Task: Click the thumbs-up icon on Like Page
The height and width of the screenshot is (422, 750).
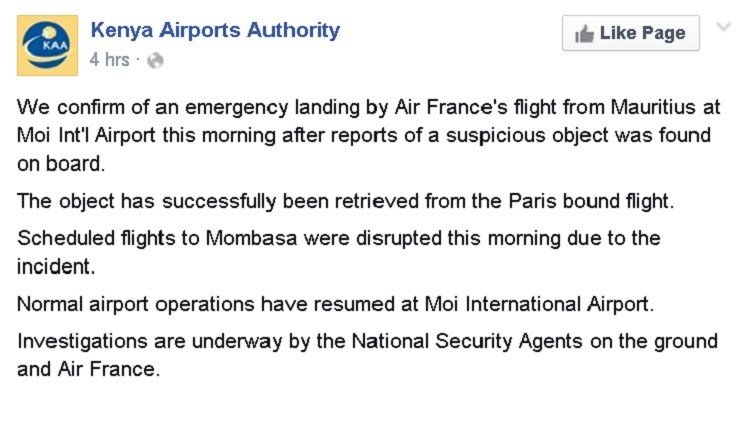Action: (584, 35)
